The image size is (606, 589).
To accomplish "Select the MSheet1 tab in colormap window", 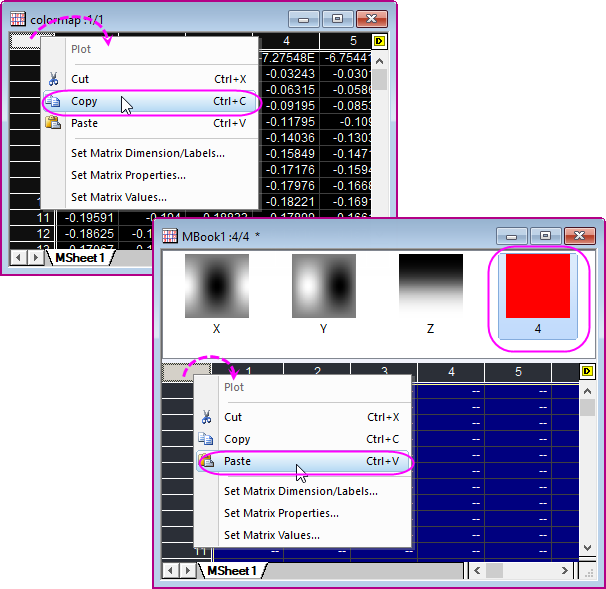I will pyautogui.click(x=80, y=258).
